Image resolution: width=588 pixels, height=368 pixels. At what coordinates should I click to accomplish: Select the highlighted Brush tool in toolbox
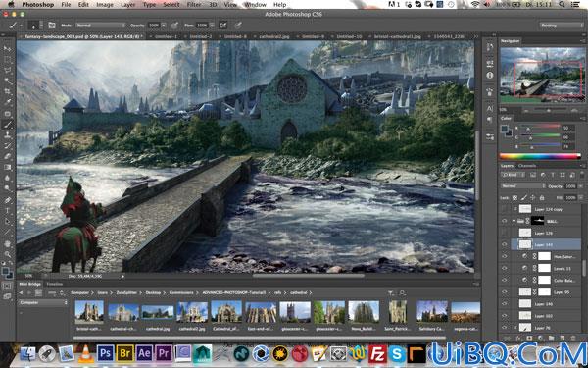[x=7, y=125]
